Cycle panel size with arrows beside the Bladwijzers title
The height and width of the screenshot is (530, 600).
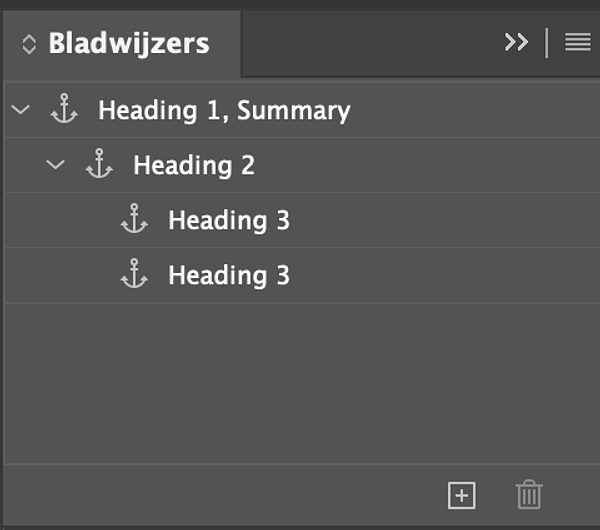28,44
